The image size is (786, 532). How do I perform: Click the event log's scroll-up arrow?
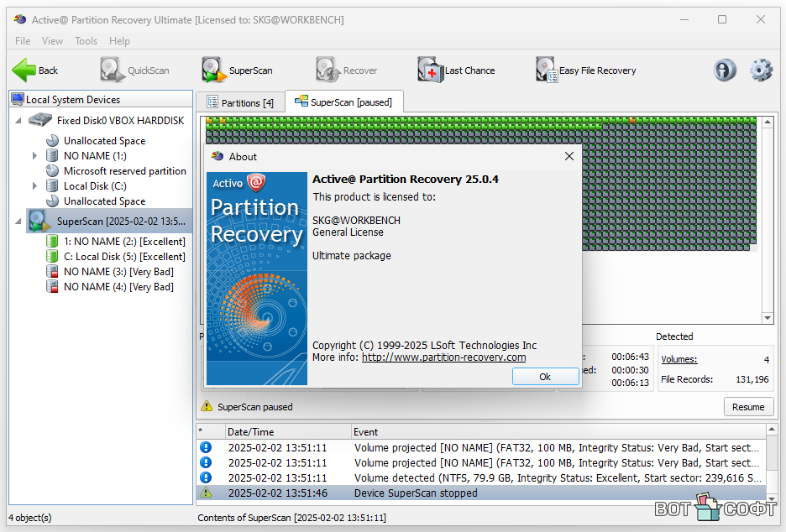click(x=772, y=430)
